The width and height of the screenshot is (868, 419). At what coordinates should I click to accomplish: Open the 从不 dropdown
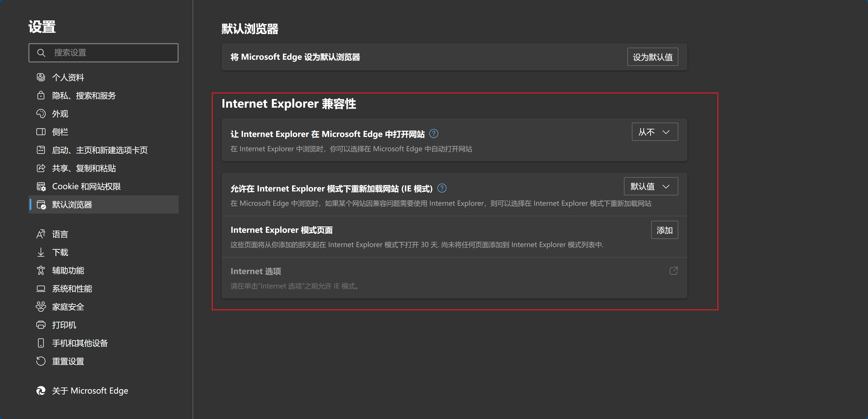pos(654,132)
